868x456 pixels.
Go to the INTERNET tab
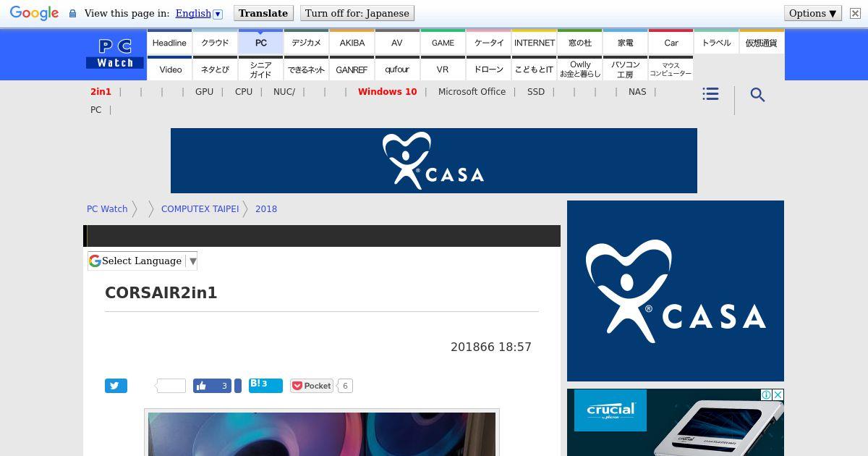click(535, 43)
